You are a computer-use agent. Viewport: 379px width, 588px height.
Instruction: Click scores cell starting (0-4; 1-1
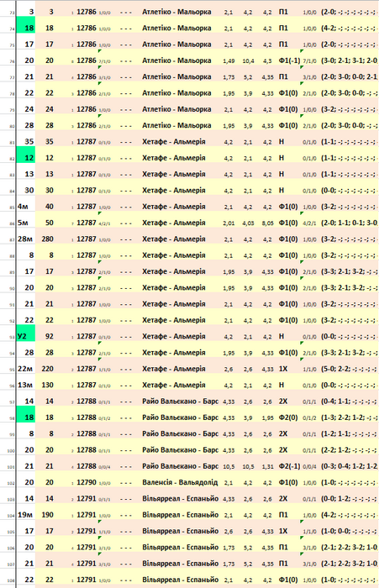click(349, 402)
